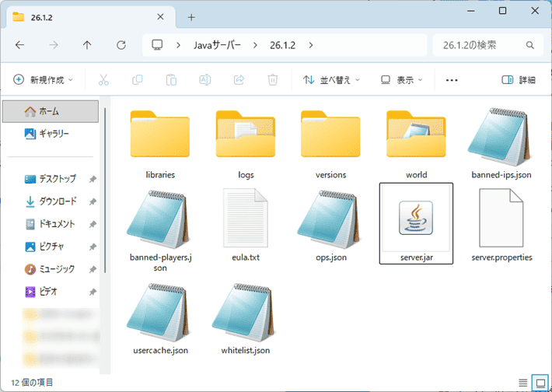Image resolution: width=552 pixels, height=392 pixels.
Task: Click the forward navigation arrow
Action: (54, 45)
